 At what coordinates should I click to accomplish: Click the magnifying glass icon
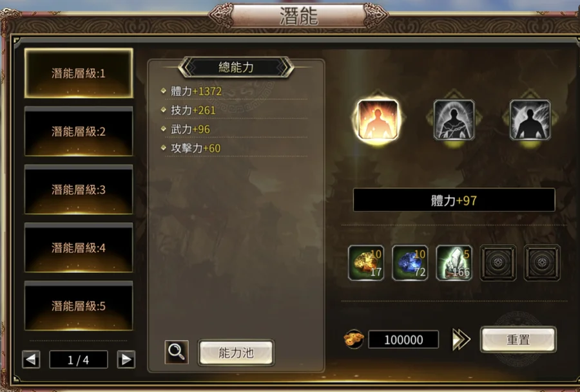[177, 352]
